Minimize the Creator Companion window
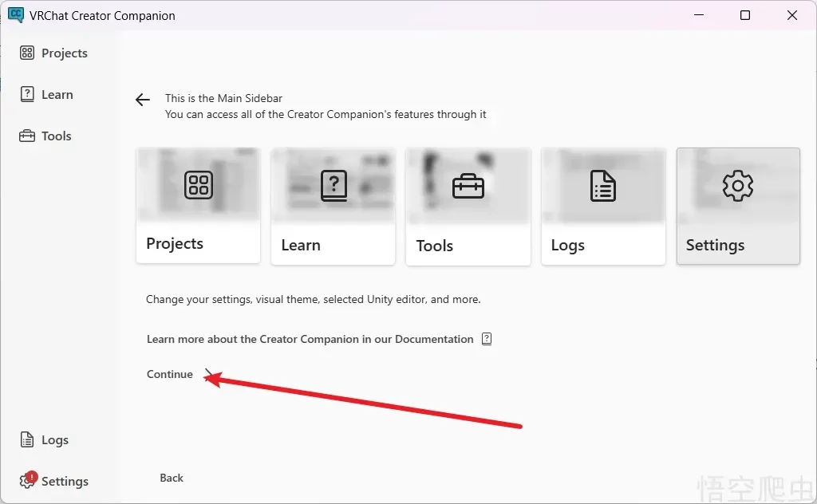 699,15
